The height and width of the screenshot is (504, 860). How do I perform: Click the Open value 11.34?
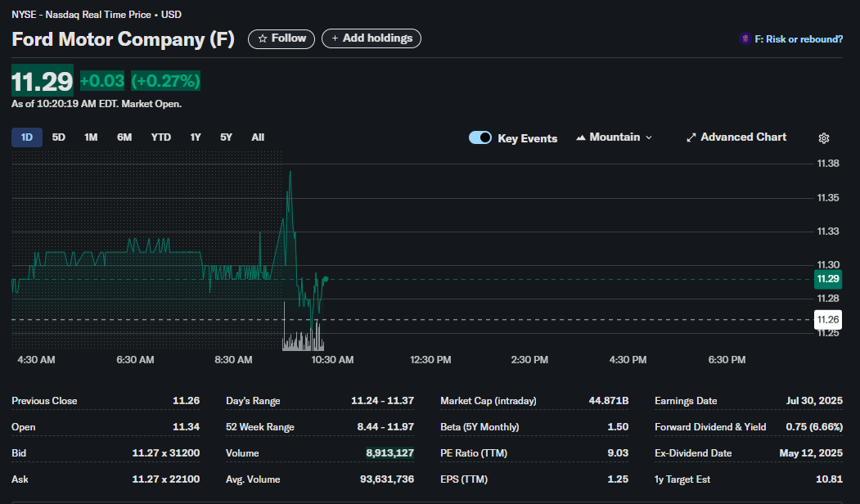point(186,426)
